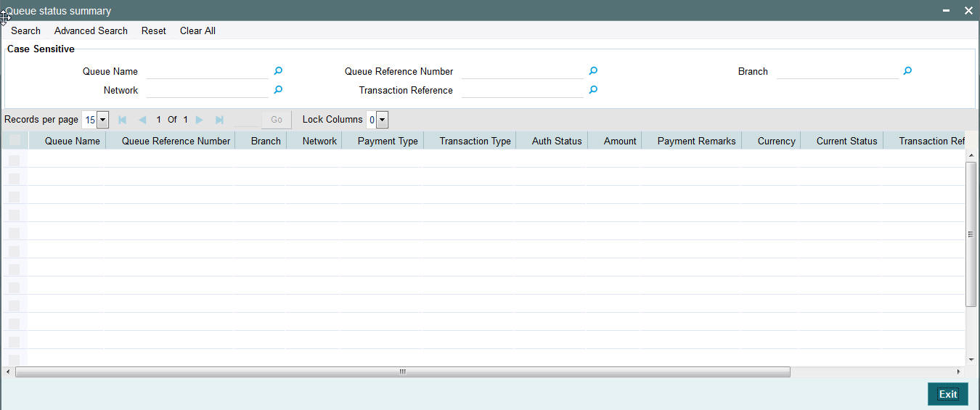The height and width of the screenshot is (410, 980).
Task: Click Clear All in the menu bar
Action: [197, 30]
